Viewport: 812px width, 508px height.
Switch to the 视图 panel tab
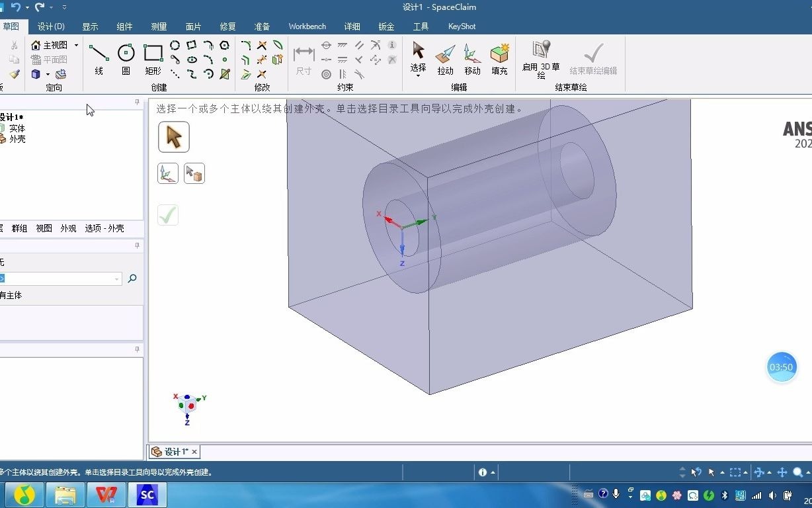(44, 228)
